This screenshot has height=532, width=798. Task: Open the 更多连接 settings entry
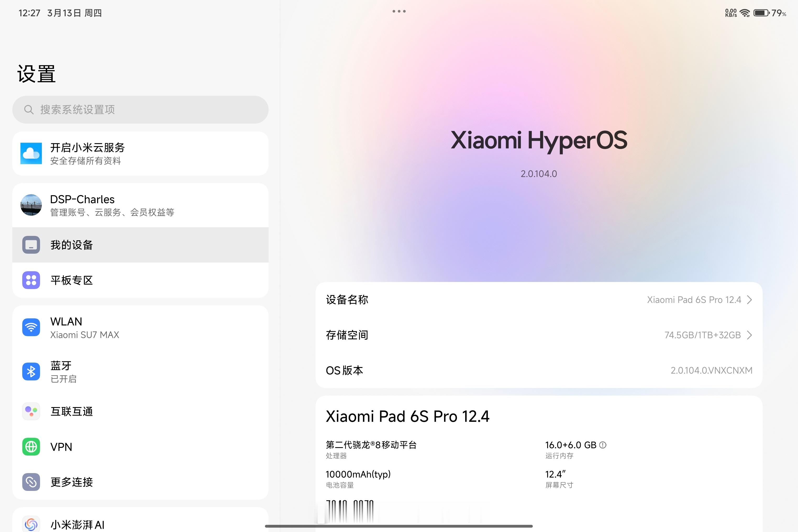141,482
